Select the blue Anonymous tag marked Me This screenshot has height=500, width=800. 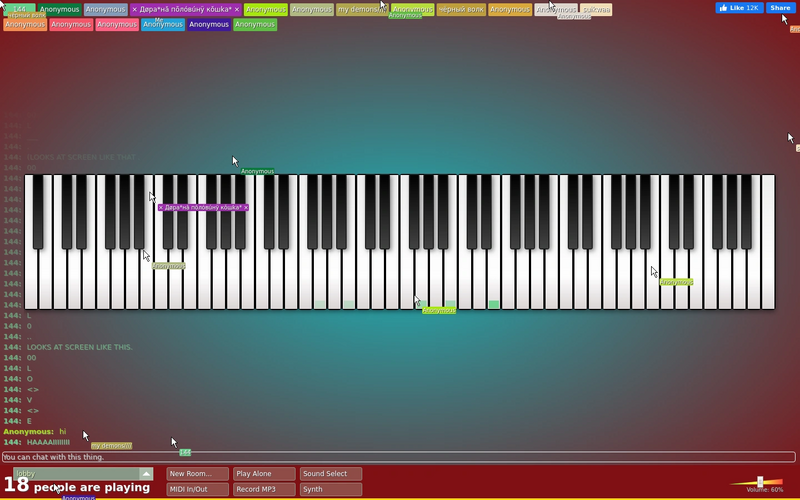click(x=163, y=24)
